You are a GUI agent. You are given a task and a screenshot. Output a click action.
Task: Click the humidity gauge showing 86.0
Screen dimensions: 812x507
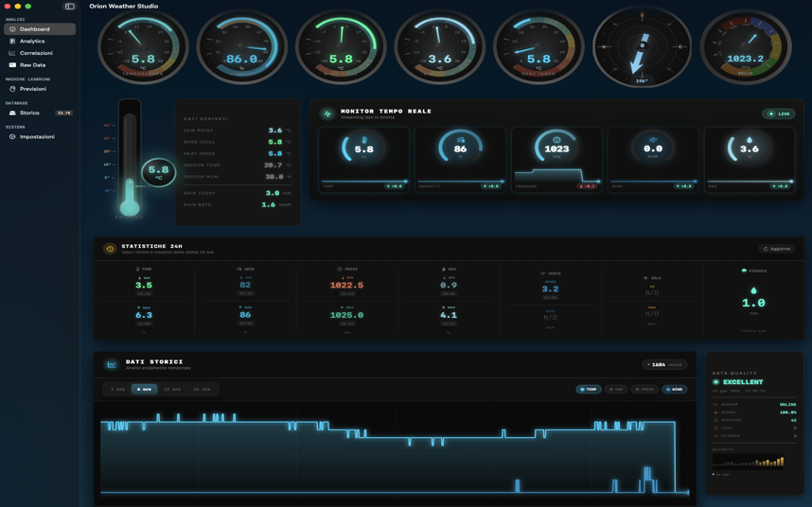[x=242, y=47]
